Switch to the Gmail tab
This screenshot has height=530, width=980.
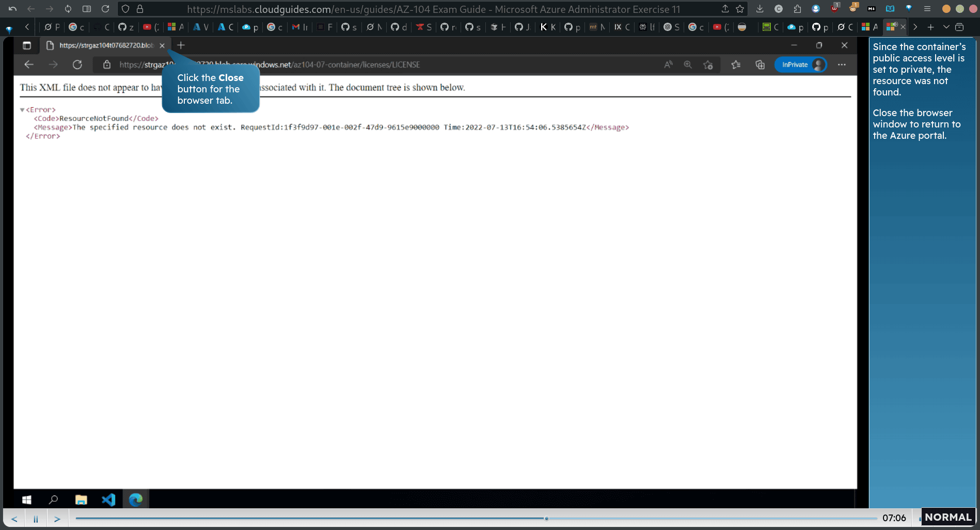[x=299, y=27]
